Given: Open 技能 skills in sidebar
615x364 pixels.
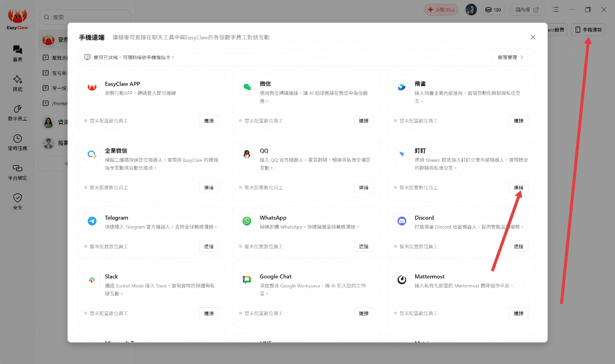Looking at the screenshot, I should 17,83.
